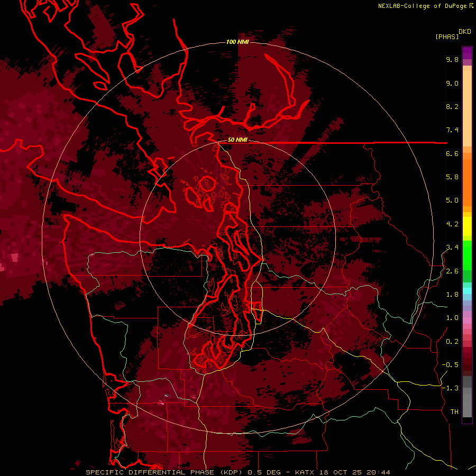Select the 0.2 value on the color scale
Image resolution: width=476 pixels, height=476 pixels.
452,342
